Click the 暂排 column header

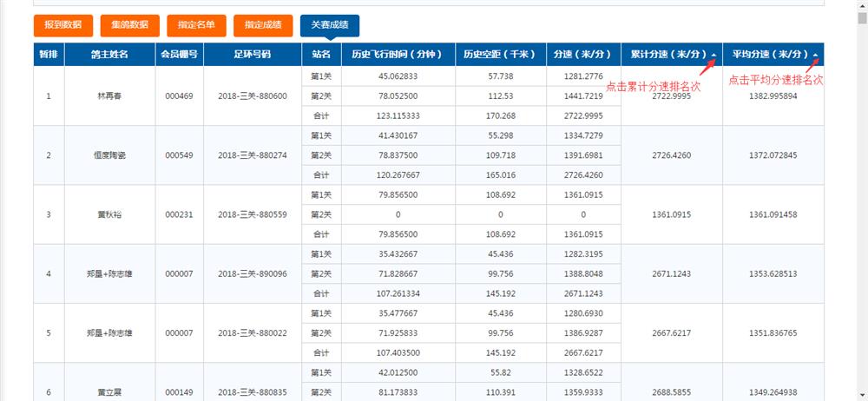pos(49,55)
